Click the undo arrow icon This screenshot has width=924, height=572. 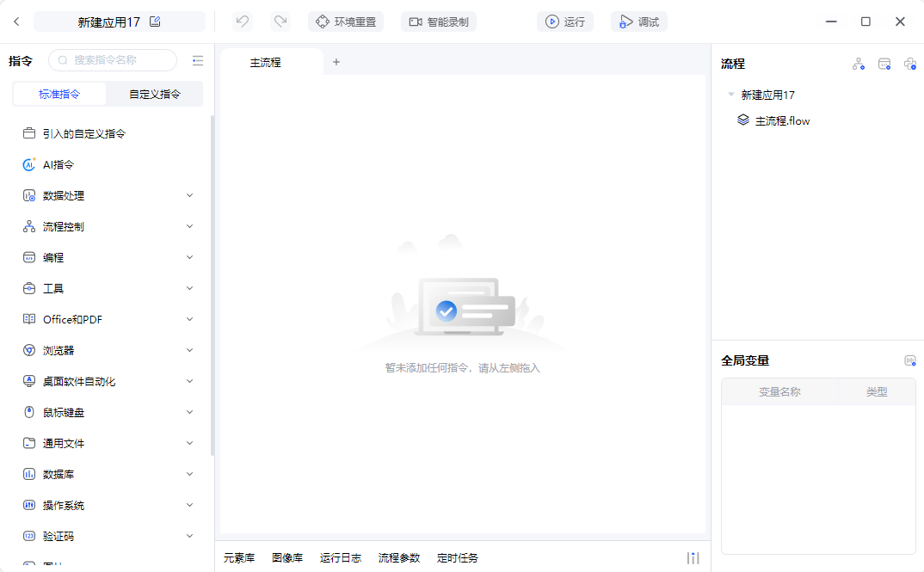(x=243, y=22)
